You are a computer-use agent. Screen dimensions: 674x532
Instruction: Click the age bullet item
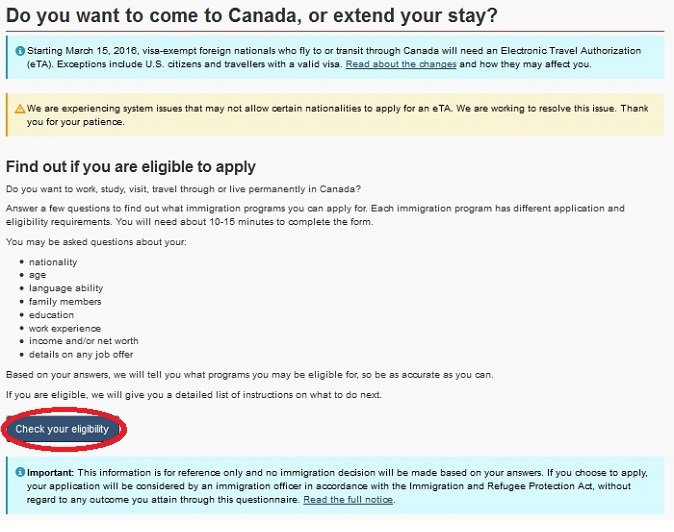37,275
